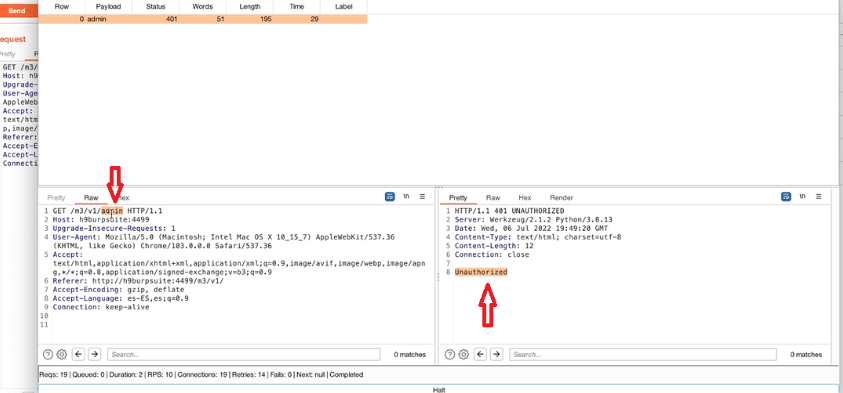Go to the next match in the response search

pos(497,354)
